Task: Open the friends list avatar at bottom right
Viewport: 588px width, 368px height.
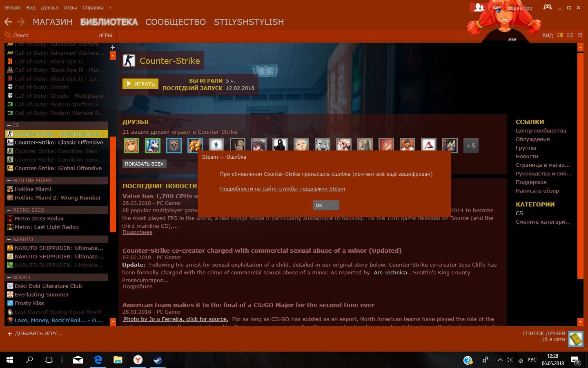Action: [576, 339]
